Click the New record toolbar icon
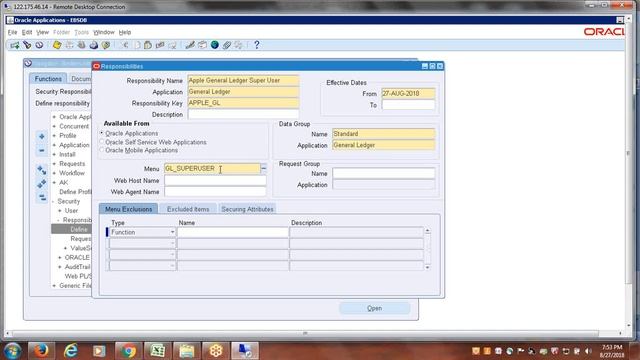The image size is (640, 360). point(15,45)
